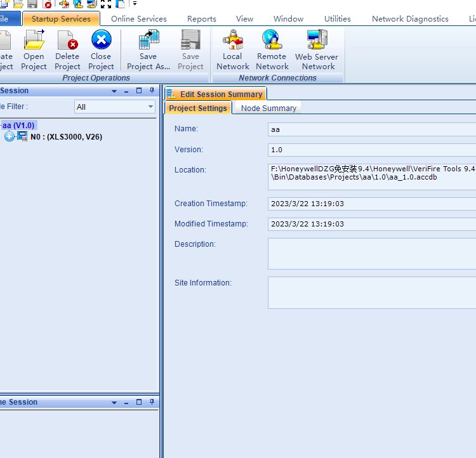Expand the N0 node in tree

pos(10,136)
